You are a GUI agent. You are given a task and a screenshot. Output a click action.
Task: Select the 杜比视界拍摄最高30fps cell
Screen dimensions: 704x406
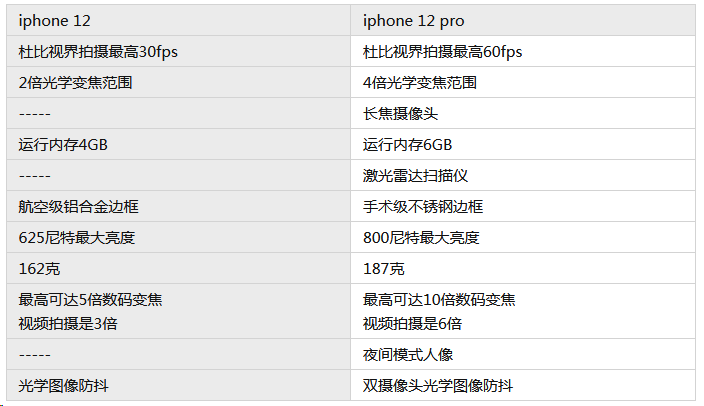tap(178, 52)
